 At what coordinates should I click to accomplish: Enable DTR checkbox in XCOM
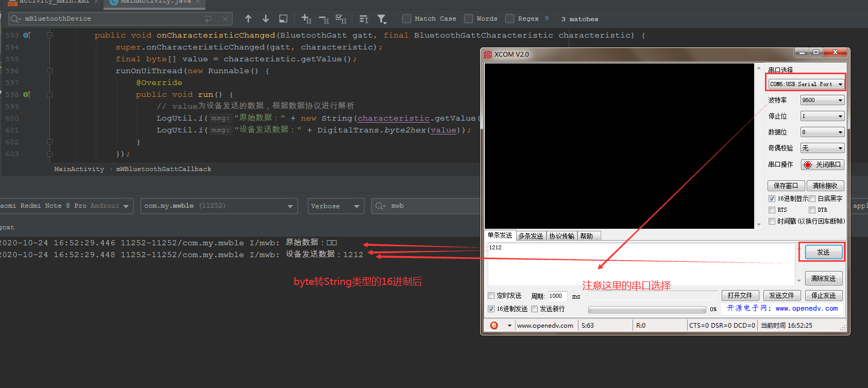point(812,210)
